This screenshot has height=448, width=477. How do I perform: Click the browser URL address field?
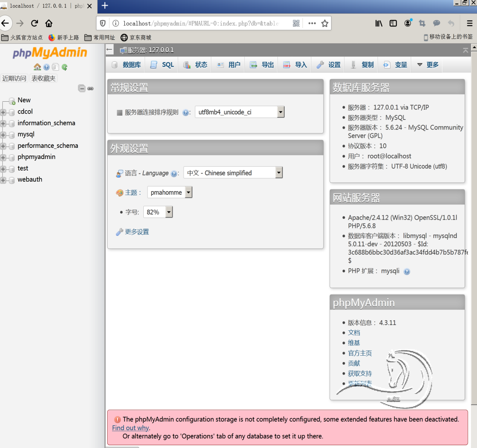tap(201, 23)
